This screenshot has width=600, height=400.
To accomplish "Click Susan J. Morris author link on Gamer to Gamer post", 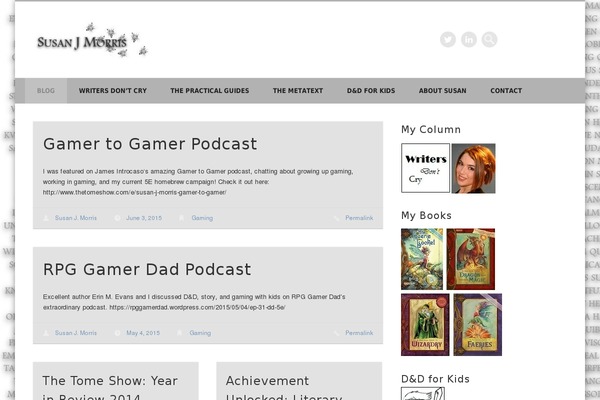I will click(x=76, y=218).
